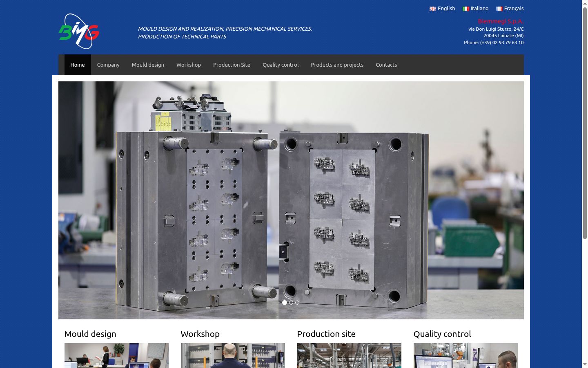The image size is (588, 368).
Task: Click the BMG company logo
Action: click(79, 31)
